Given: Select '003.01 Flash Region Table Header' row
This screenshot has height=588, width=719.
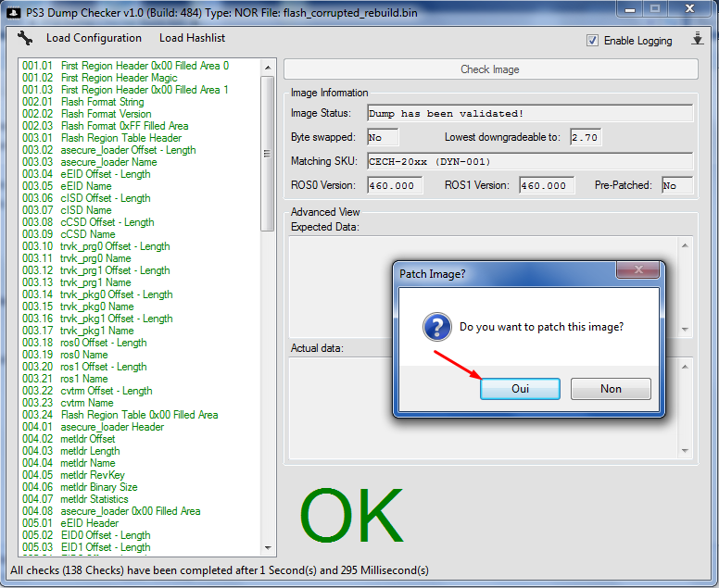Looking at the screenshot, I should (x=102, y=138).
